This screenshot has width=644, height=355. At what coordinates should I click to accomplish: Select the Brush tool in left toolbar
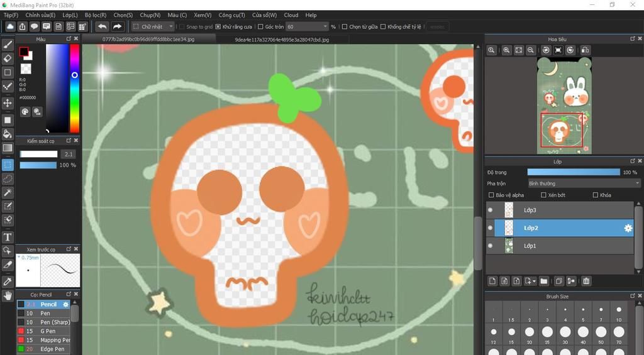(x=8, y=45)
